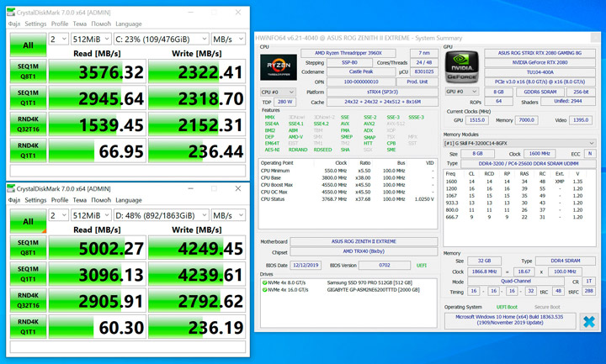This screenshot has width=606, height=364.
Task: Click the 5002.27 read result
Action: 98,248
